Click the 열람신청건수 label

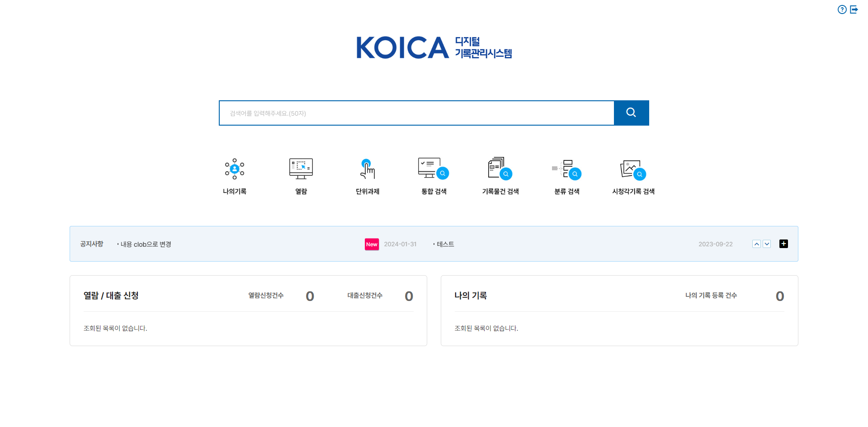(266, 296)
